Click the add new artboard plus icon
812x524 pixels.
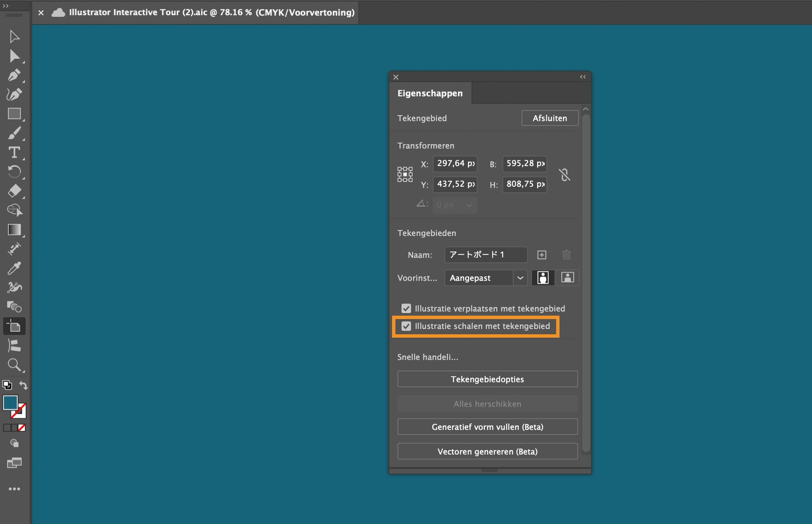(x=542, y=255)
